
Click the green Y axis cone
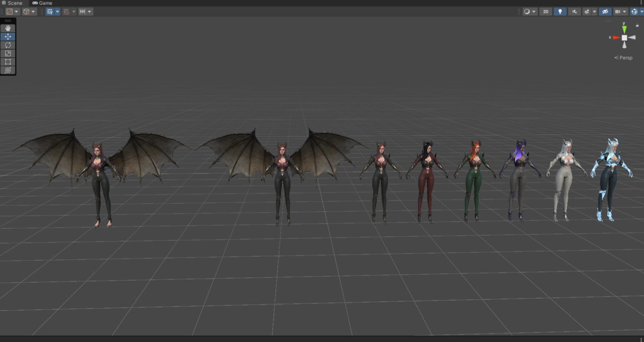624,28
